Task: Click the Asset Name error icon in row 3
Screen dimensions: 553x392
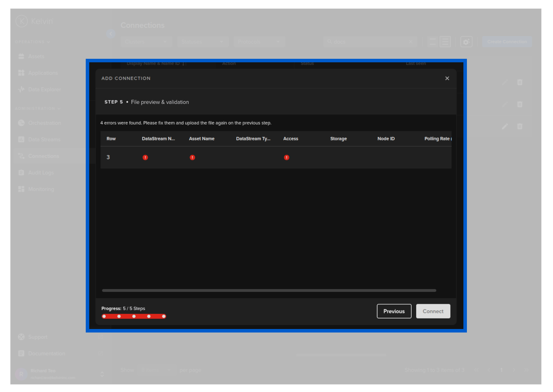Action: pyautogui.click(x=192, y=157)
